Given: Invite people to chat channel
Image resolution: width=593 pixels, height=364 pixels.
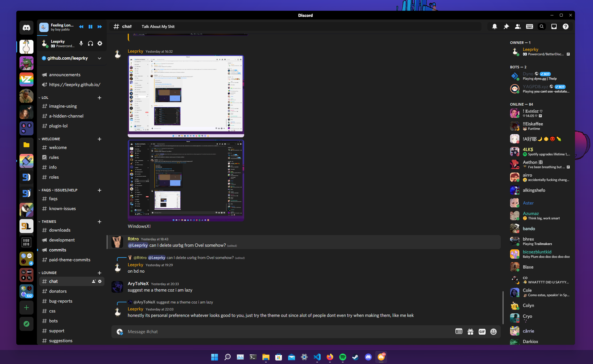Looking at the screenshot, I should pyautogui.click(x=94, y=281).
